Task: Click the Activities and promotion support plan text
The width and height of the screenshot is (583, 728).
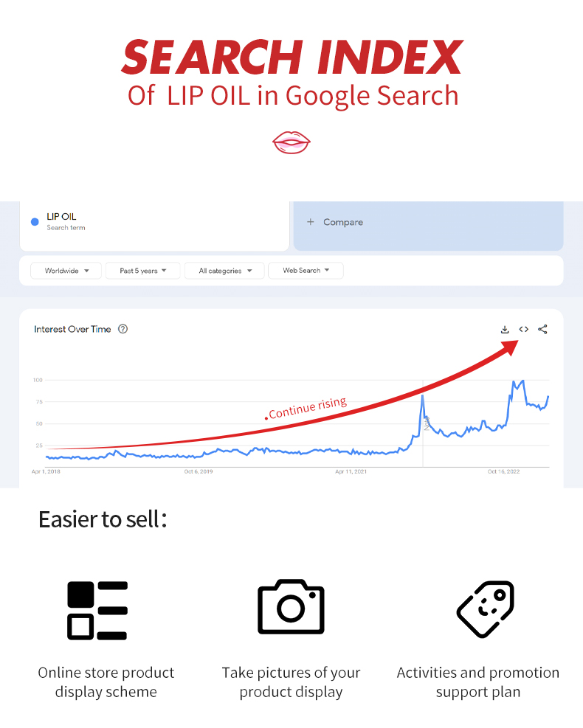Action: click(478, 682)
